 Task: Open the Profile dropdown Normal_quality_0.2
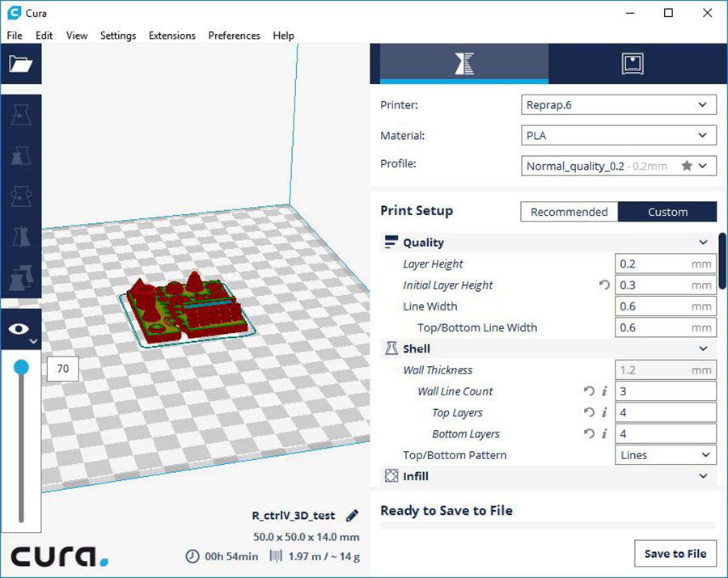click(619, 166)
